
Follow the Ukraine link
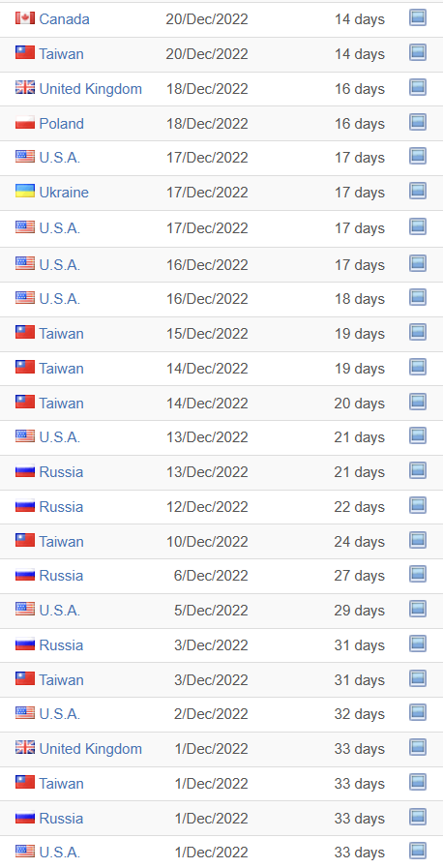tap(64, 193)
